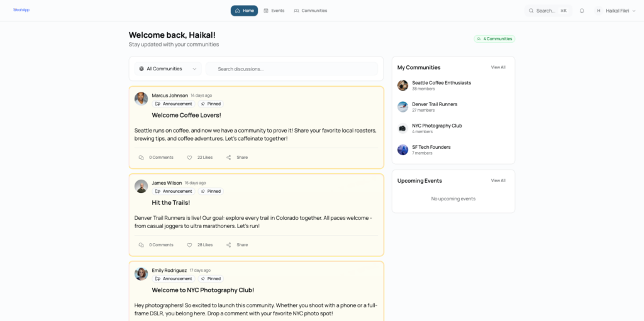Click the share icon on Welcome Coffee Lovers post
The height and width of the screenshot is (321, 644).
pos(229,158)
